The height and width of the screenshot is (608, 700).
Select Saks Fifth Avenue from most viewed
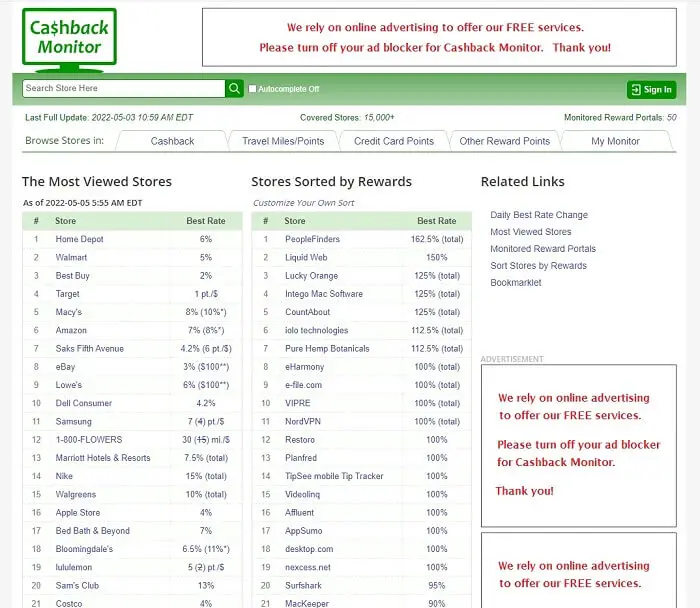coord(90,349)
